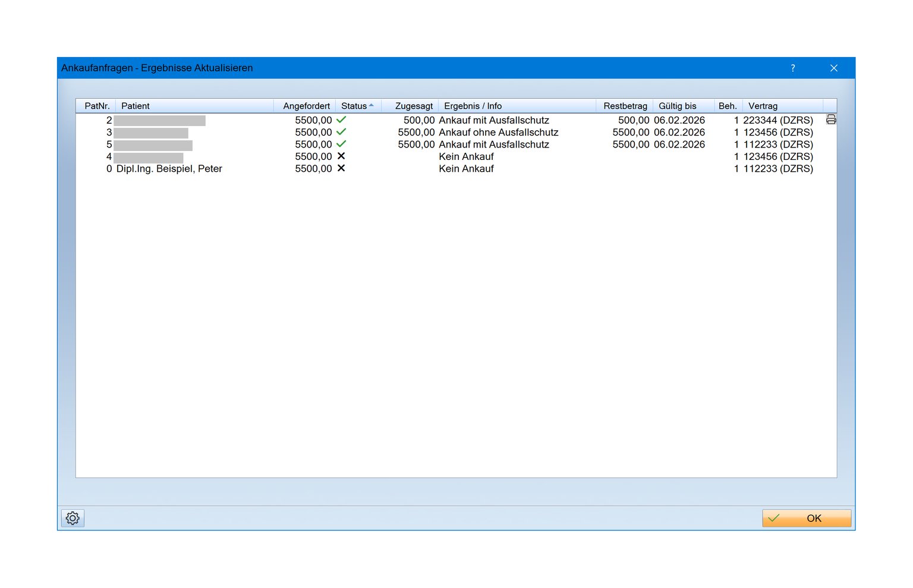This screenshot has height=588, width=913.
Task: Click the Gültig bis column header
Action: point(677,106)
